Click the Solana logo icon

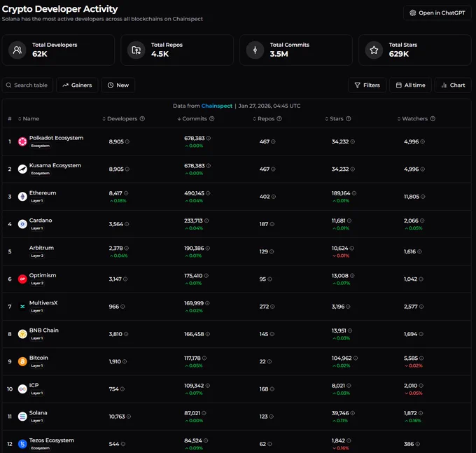pyautogui.click(x=22, y=417)
